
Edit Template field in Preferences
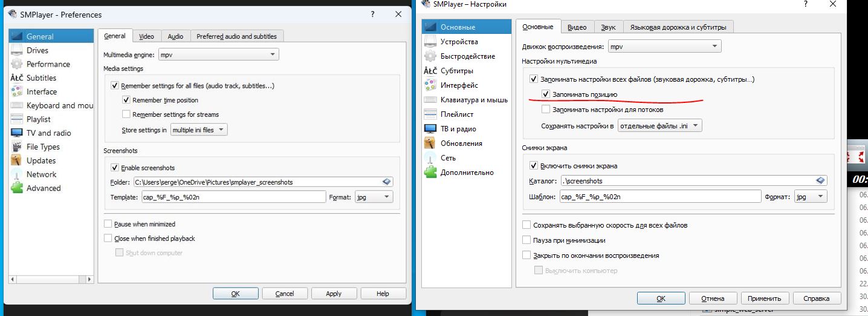[234, 197]
